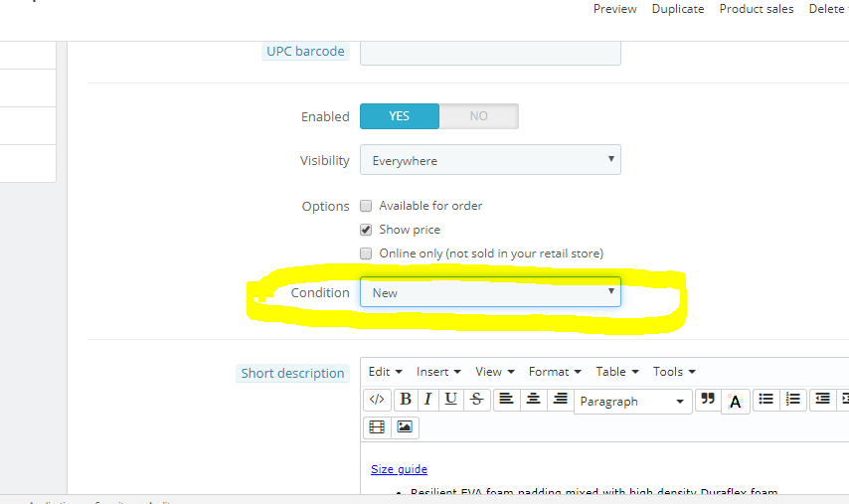Toggle strikethrough formatting

point(476,400)
